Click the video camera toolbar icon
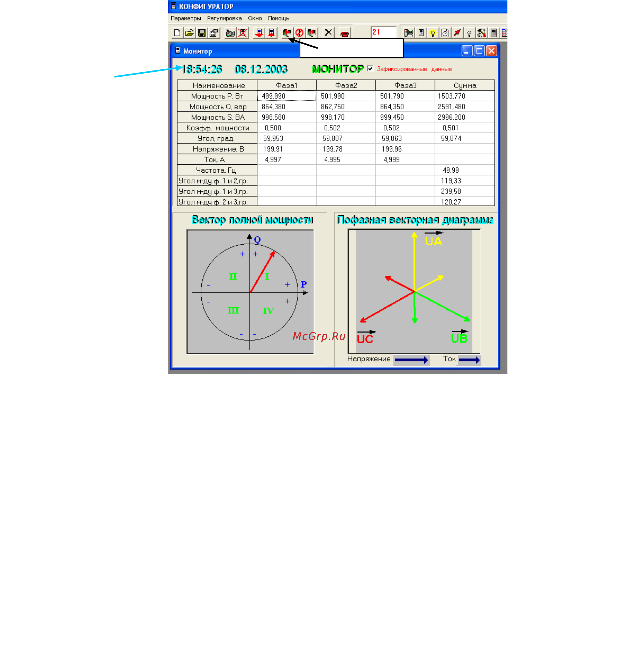This screenshot has height=672, width=635. pyautogui.click(x=230, y=33)
